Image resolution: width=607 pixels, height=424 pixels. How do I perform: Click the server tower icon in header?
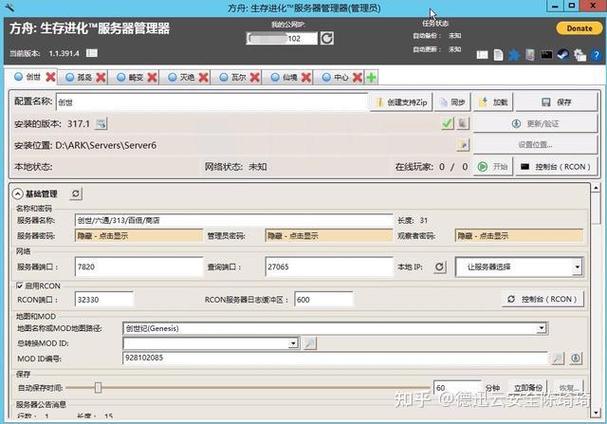coord(530,55)
